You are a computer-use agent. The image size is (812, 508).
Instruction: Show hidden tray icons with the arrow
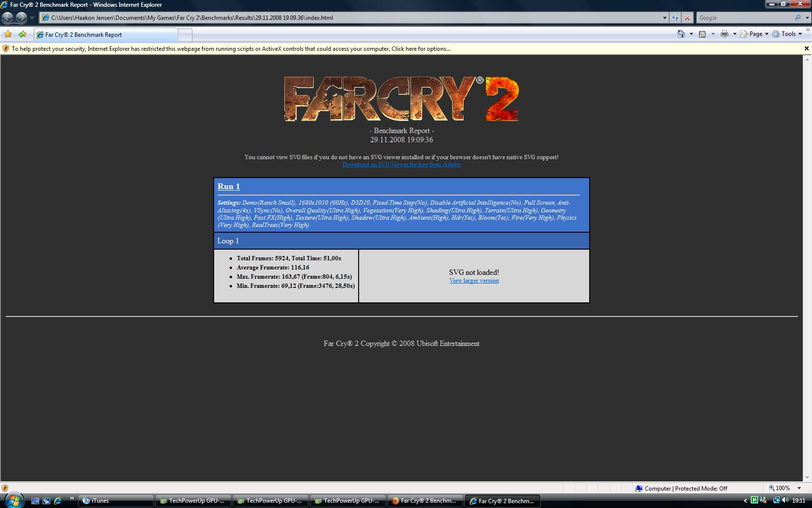pyautogui.click(x=745, y=501)
